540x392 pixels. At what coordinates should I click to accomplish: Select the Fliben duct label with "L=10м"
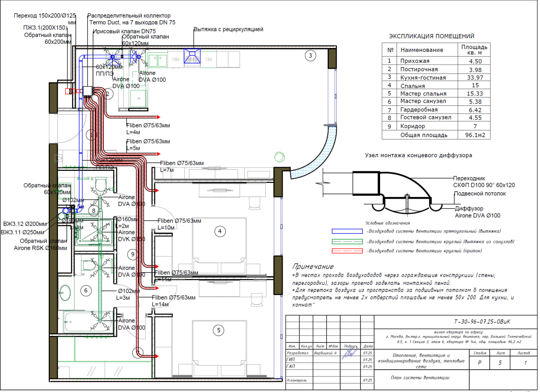click(x=179, y=224)
